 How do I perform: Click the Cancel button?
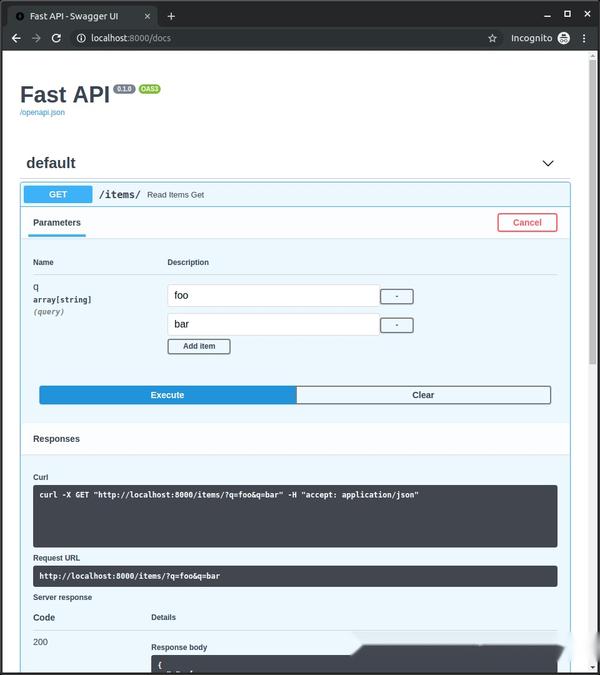coord(527,222)
